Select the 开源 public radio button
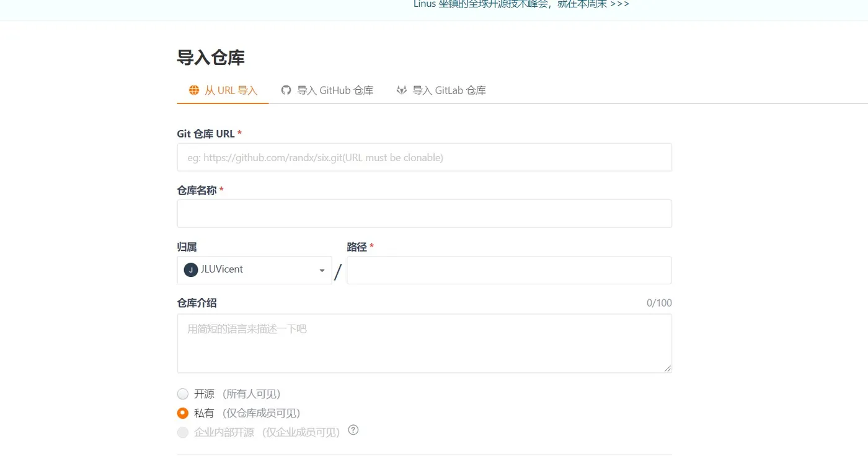868x459 pixels. [x=183, y=394]
